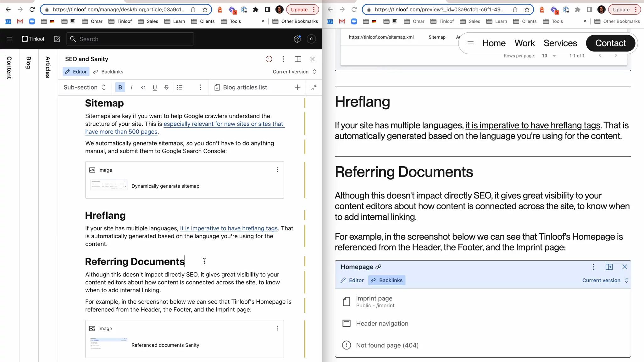The image size is (644, 362).
Task: Go to Services on preview site
Action: [x=560, y=43]
